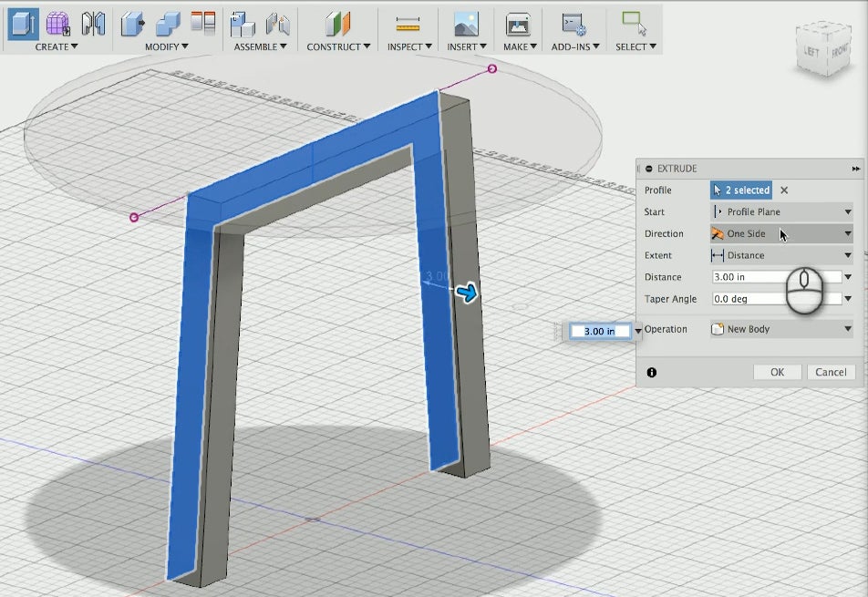Open the Create Form purple mesh icon

[x=58, y=24]
